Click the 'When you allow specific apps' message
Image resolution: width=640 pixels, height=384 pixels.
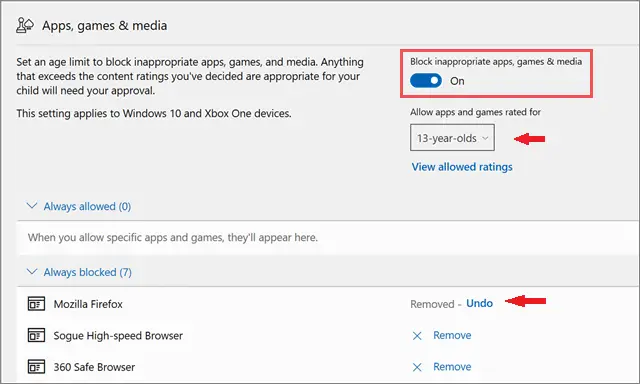[173, 238]
